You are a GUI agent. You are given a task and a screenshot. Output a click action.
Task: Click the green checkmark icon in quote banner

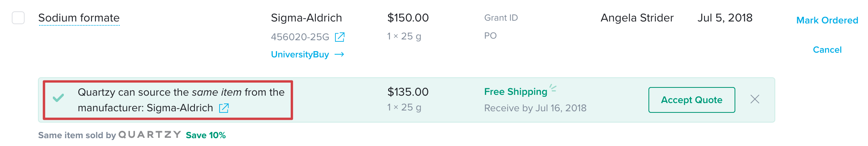[58, 98]
